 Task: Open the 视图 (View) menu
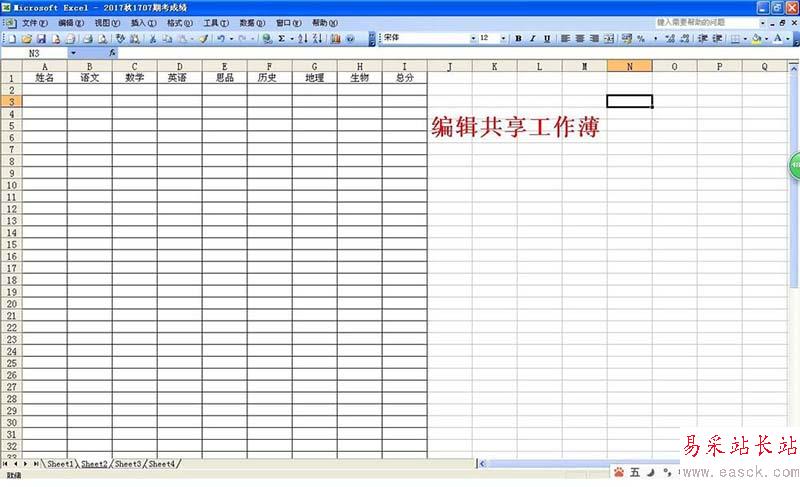pyautogui.click(x=107, y=23)
